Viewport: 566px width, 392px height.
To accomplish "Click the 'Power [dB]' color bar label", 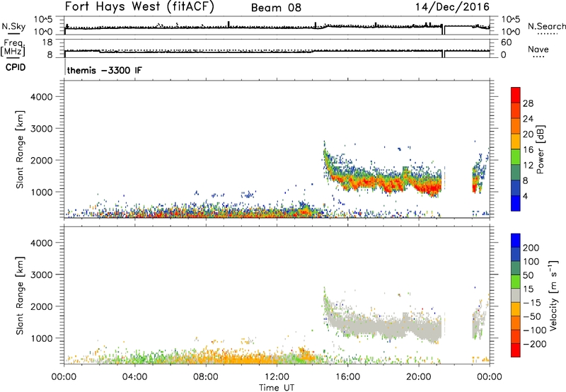I will [540, 149].
